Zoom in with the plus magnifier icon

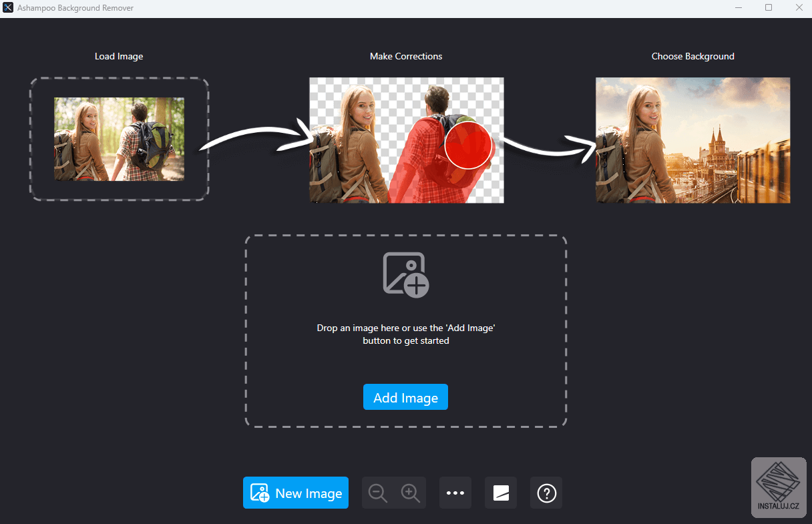[x=410, y=493]
